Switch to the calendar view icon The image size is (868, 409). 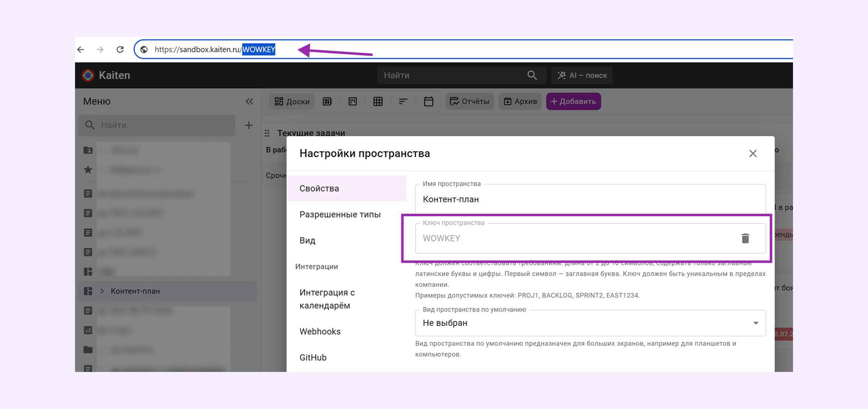[428, 101]
